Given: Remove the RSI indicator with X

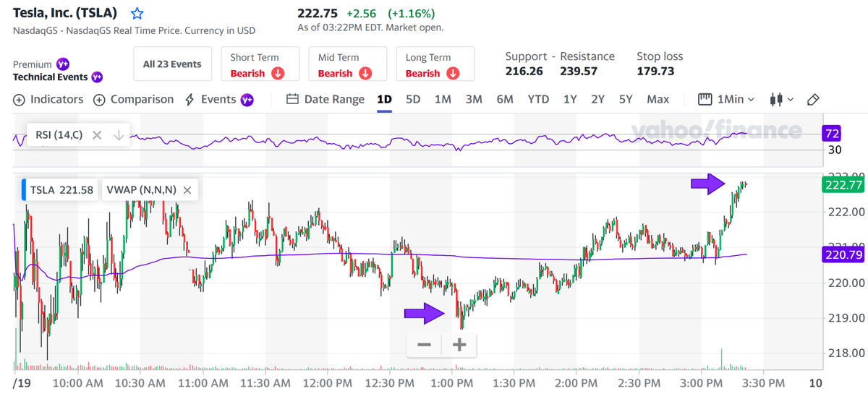Looking at the screenshot, I should (x=97, y=134).
